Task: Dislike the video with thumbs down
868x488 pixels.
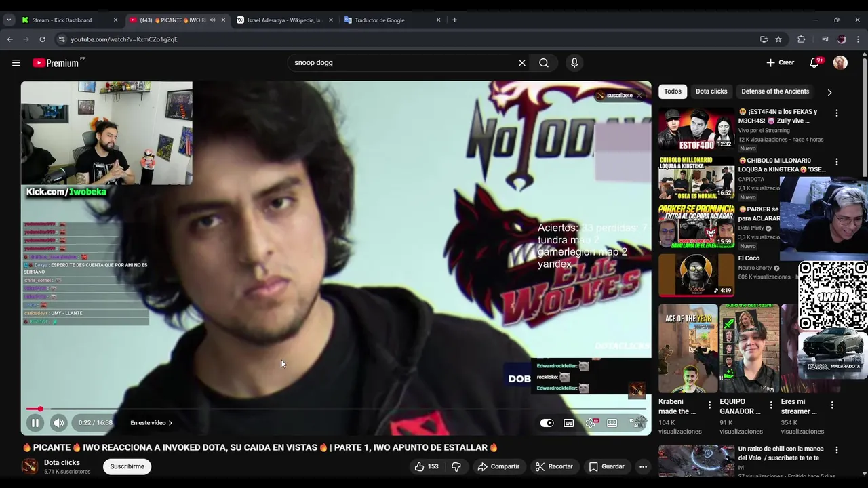Action: point(456,466)
